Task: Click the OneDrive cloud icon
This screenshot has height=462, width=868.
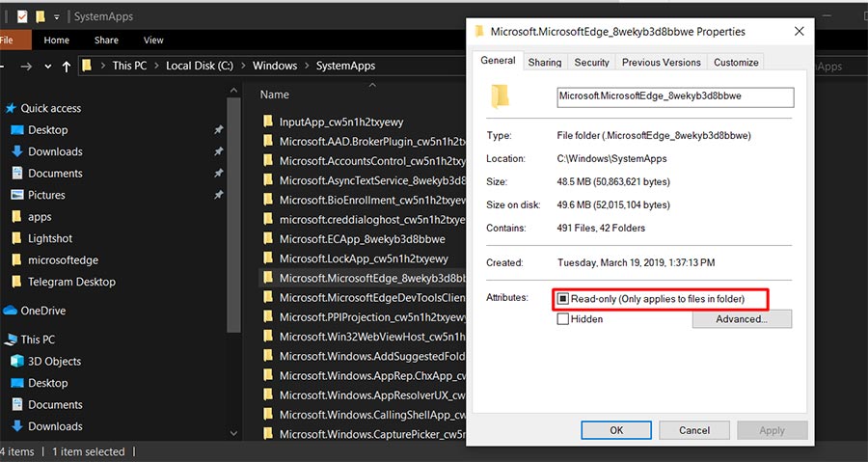Action: tap(10, 311)
